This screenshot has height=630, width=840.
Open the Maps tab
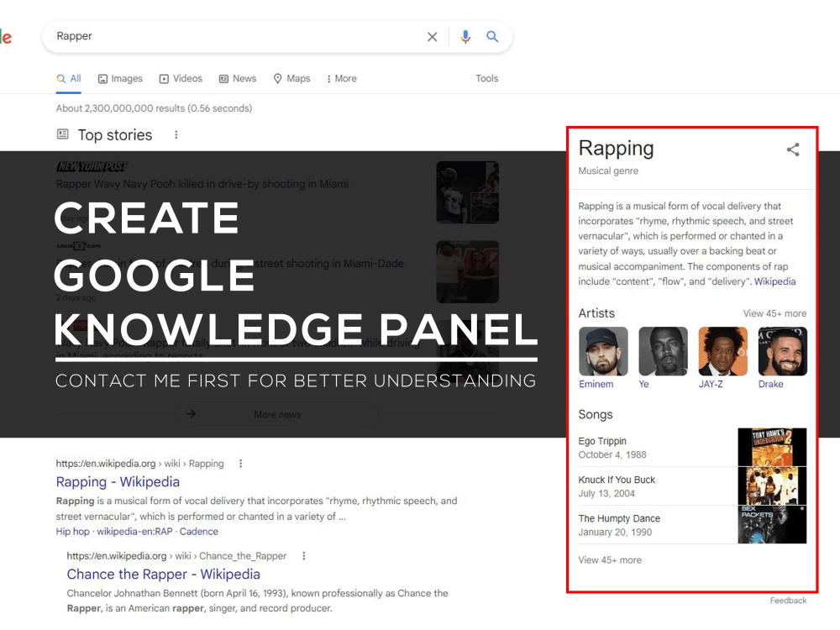tap(292, 79)
